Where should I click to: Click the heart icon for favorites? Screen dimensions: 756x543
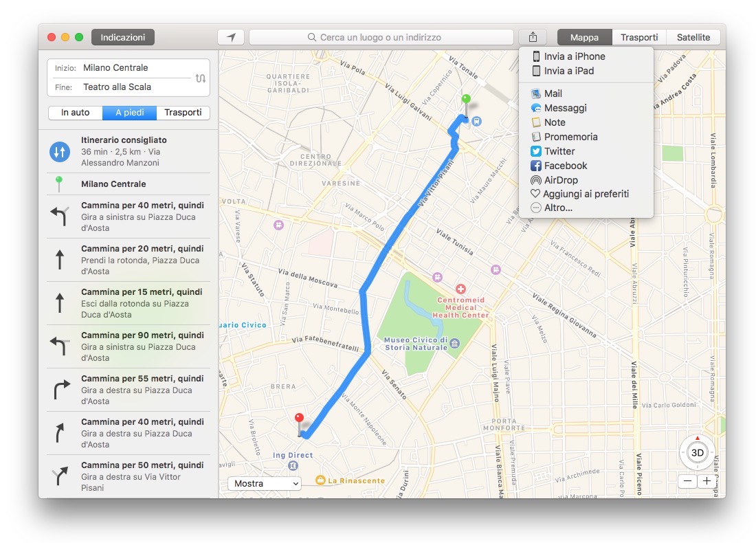pos(535,194)
